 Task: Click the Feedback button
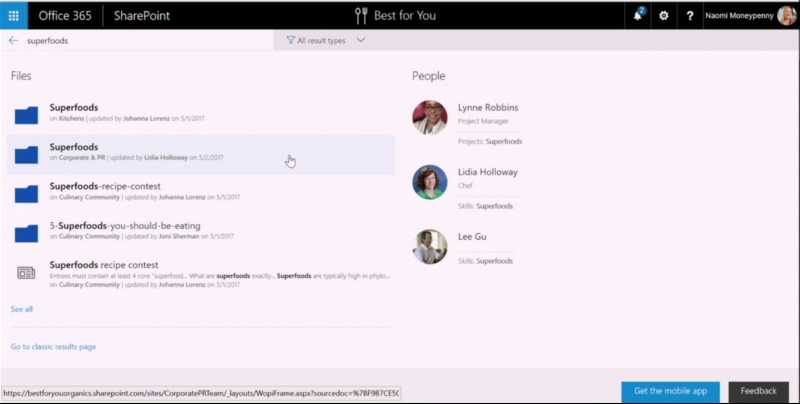tap(758, 391)
